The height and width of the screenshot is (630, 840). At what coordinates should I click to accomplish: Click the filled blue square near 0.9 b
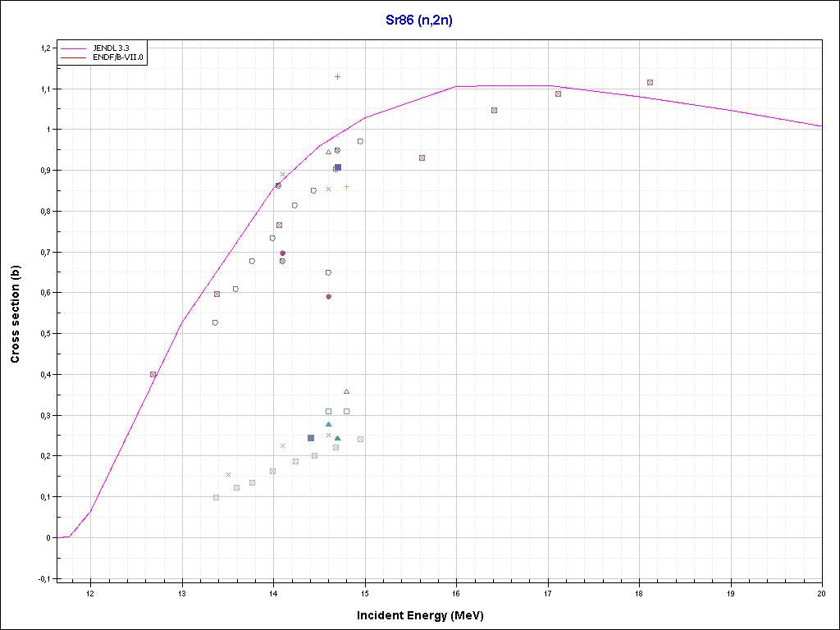point(338,167)
